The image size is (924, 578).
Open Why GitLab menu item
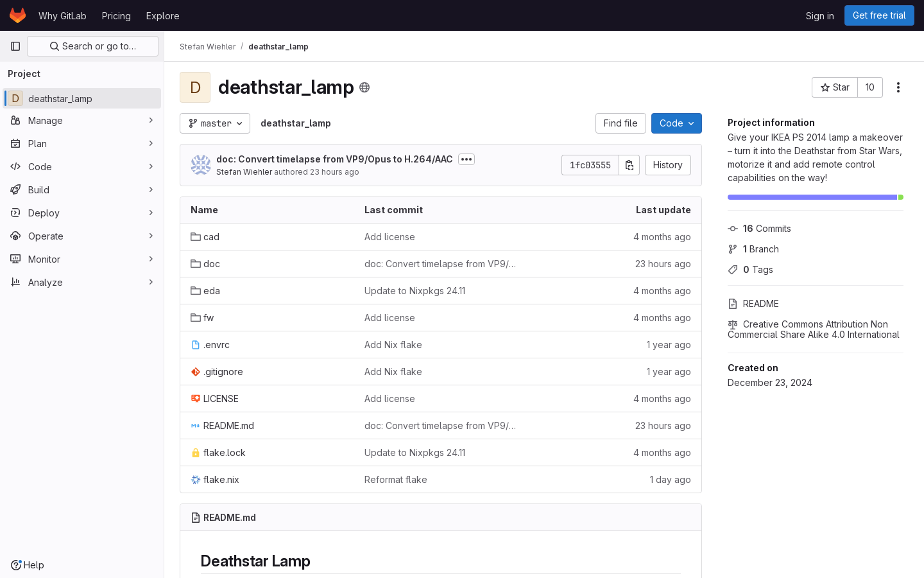pos(62,15)
